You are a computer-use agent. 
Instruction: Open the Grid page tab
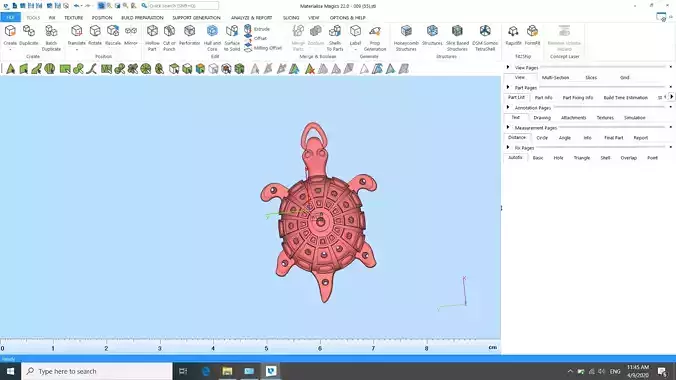(625, 78)
